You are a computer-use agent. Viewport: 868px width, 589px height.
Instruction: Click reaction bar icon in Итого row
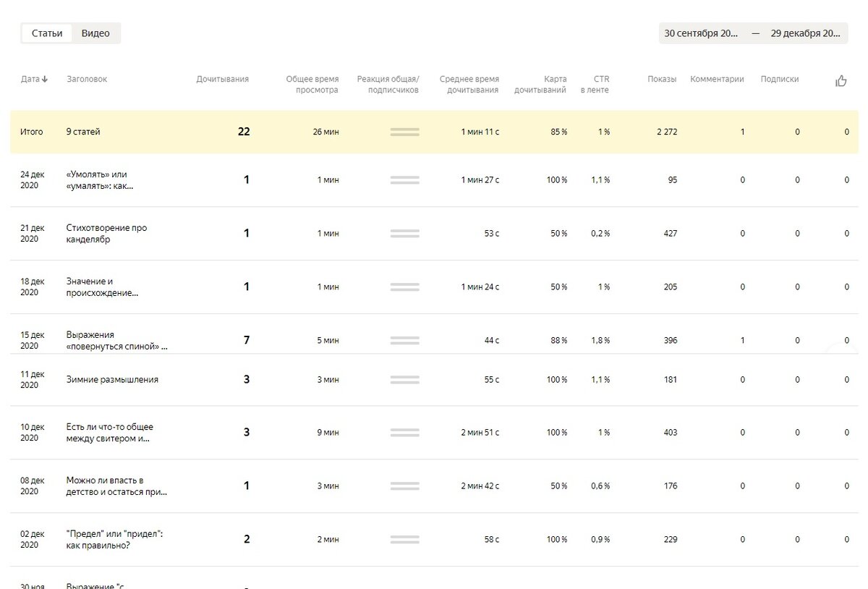pos(404,132)
